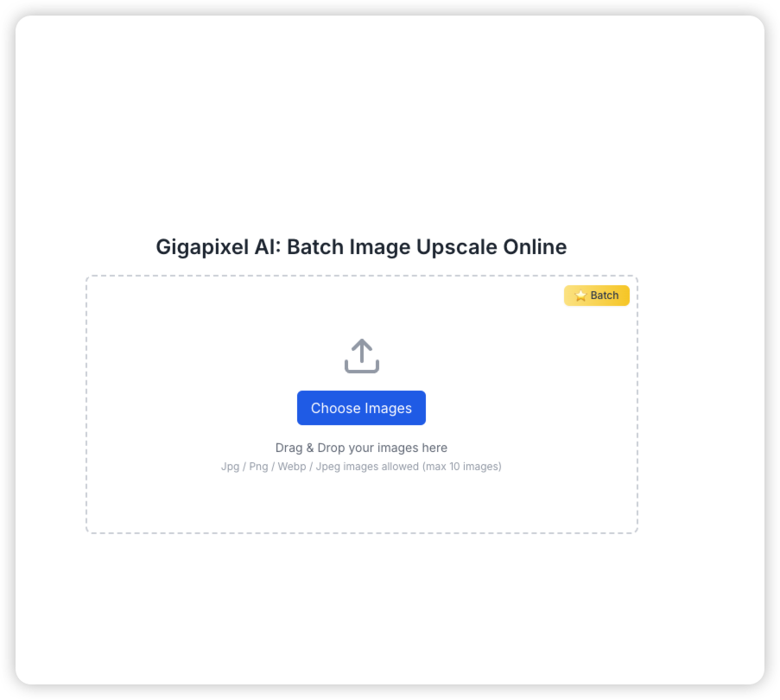The width and height of the screenshot is (780, 700).
Task: Open file picker with Choose Images
Action: tap(361, 408)
